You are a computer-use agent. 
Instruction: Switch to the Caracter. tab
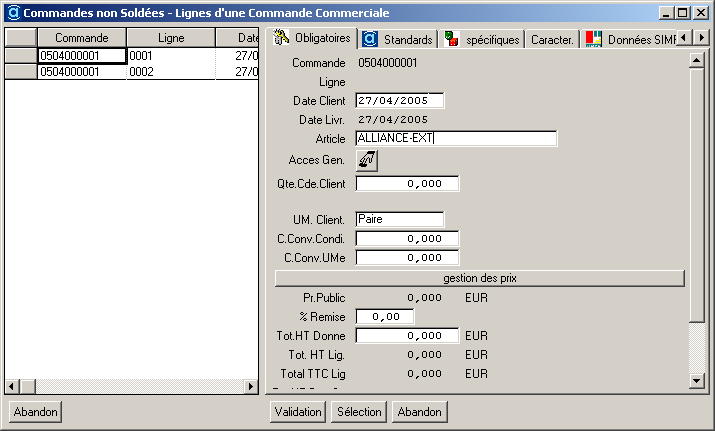click(552, 40)
